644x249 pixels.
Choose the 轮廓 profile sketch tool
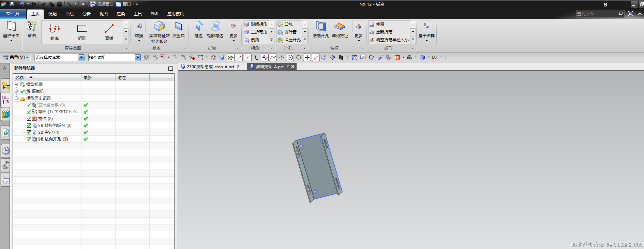(x=55, y=32)
